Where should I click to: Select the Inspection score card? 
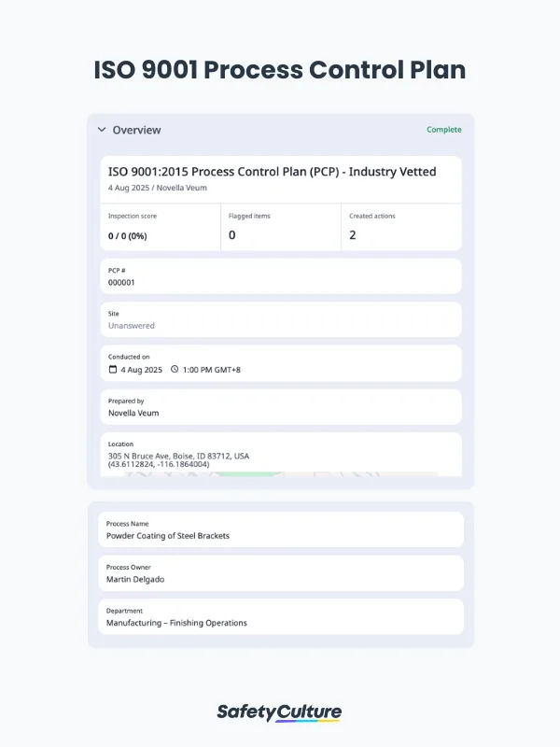pyautogui.click(x=160, y=227)
